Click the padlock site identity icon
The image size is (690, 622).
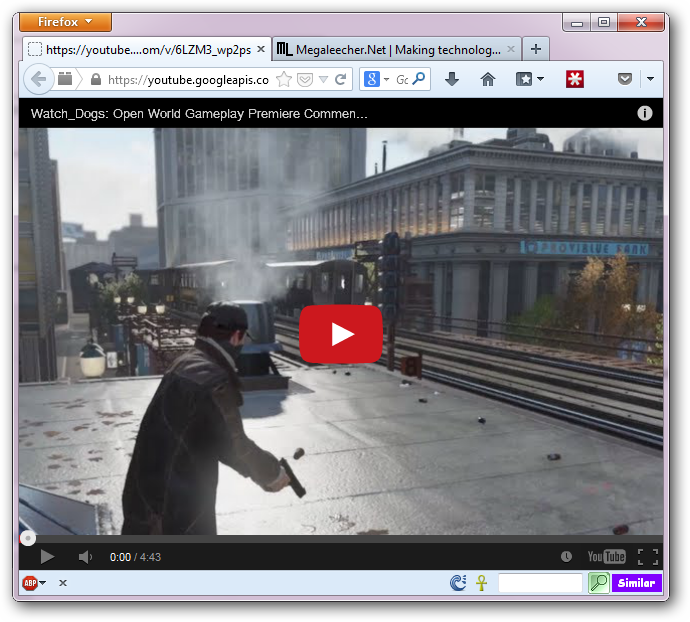coord(95,80)
